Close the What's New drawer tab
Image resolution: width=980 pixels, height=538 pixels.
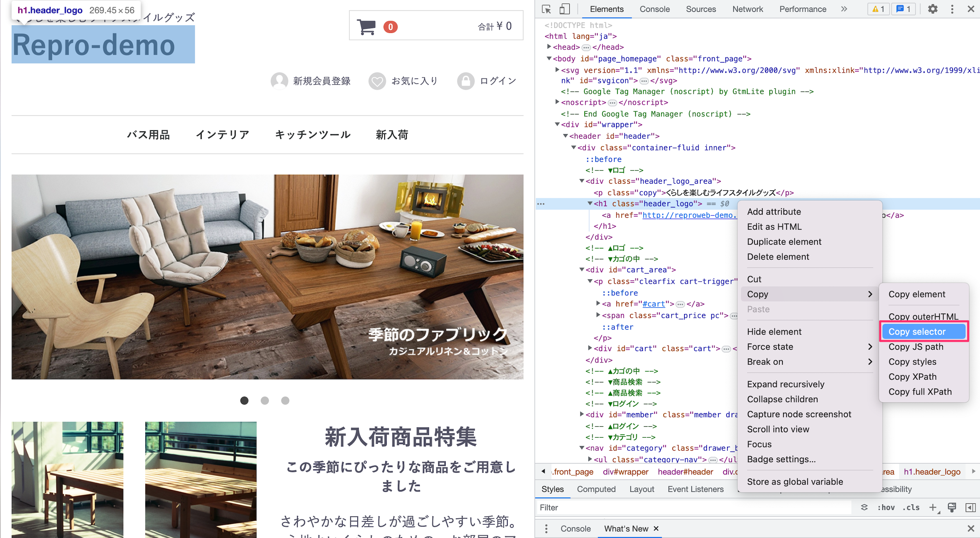pyautogui.click(x=656, y=529)
